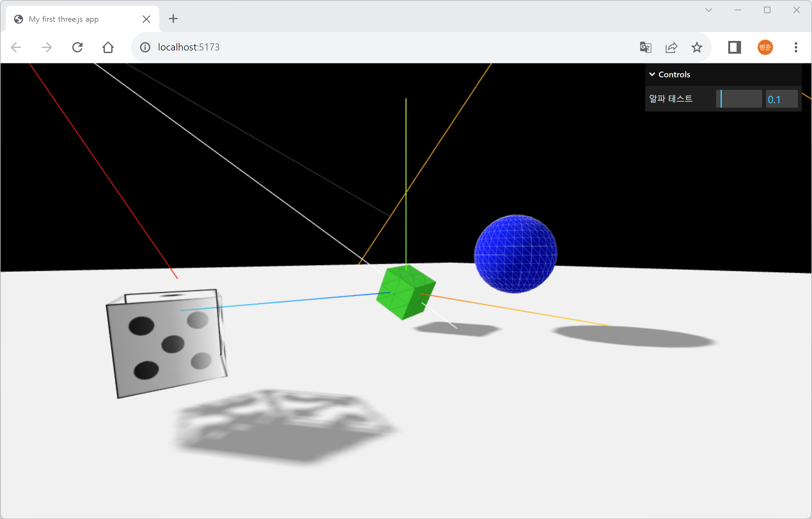Bookmark this page with the star
Image resolution: width=812 pixels, height=519 pixels.
coord(697,47)
